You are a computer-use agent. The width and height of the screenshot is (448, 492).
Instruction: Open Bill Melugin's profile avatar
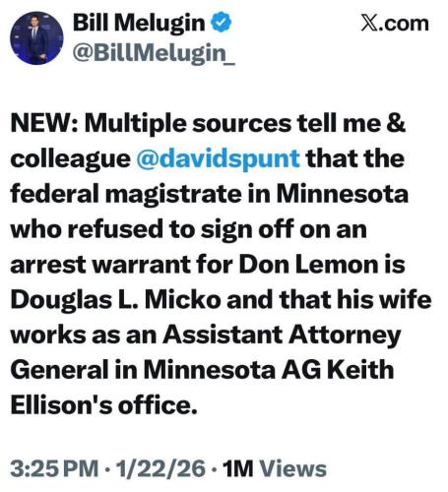(36, 38)
